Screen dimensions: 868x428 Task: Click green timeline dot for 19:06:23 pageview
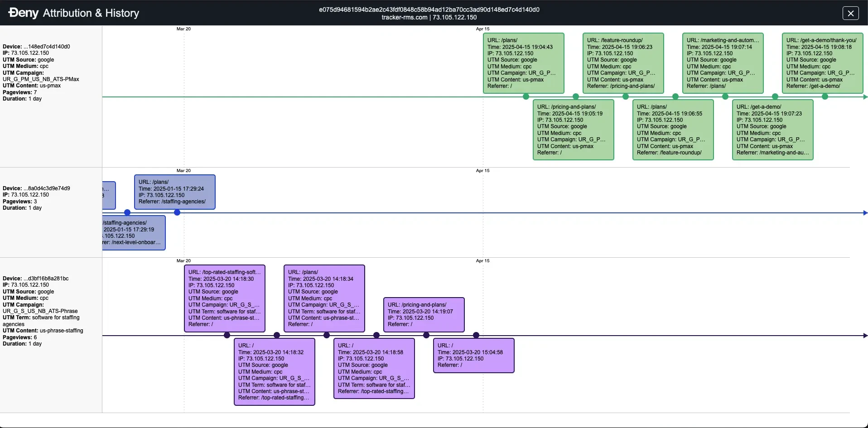626,96
